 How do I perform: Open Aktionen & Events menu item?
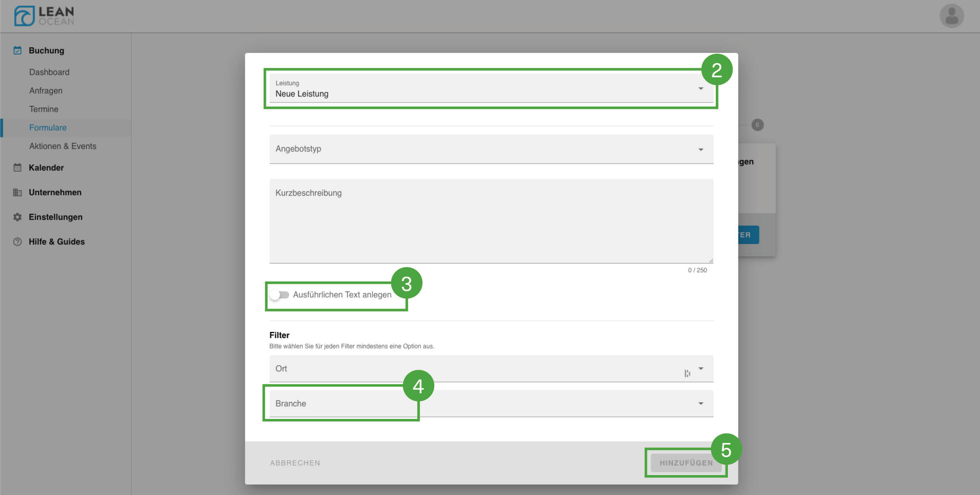tap(63, 146)
